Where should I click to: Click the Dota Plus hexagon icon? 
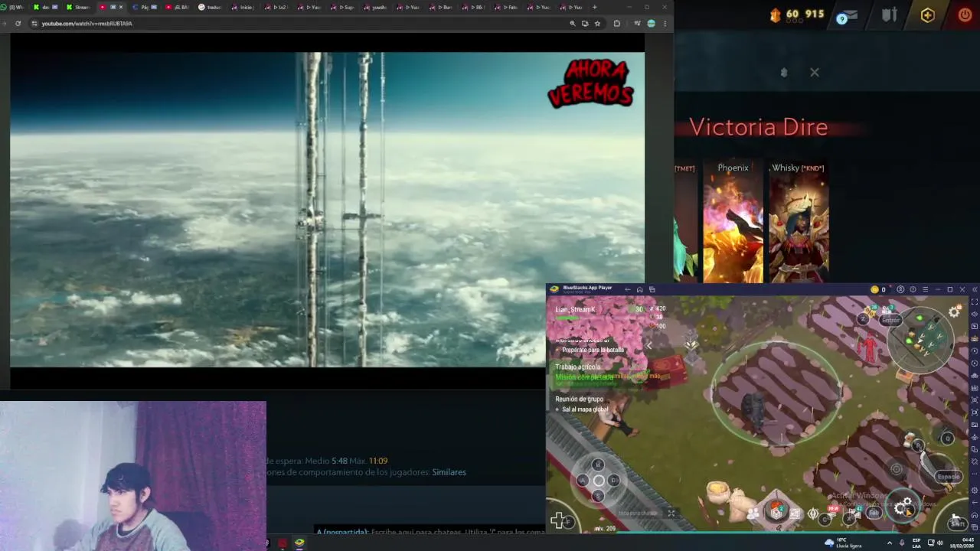[927, 15]
